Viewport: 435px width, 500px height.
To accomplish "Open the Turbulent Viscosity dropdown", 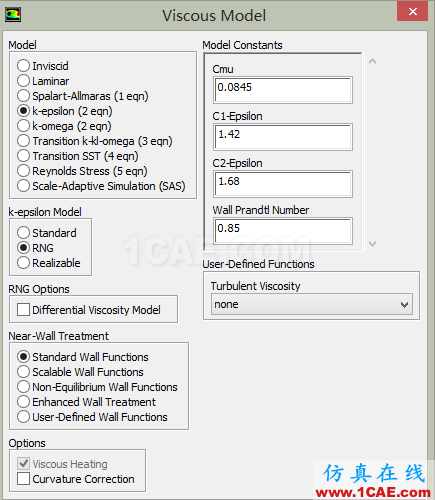I will tap(312, 304).
